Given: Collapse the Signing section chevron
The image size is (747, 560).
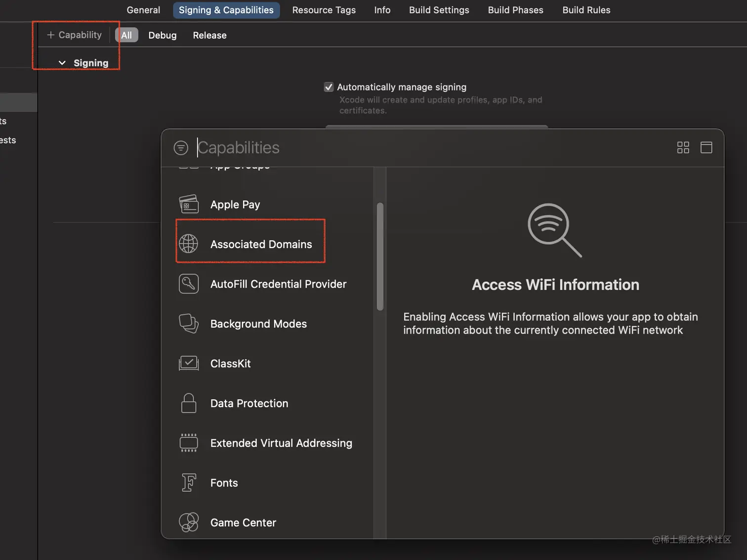Looking at the screenshot, I should pos(62,63).
